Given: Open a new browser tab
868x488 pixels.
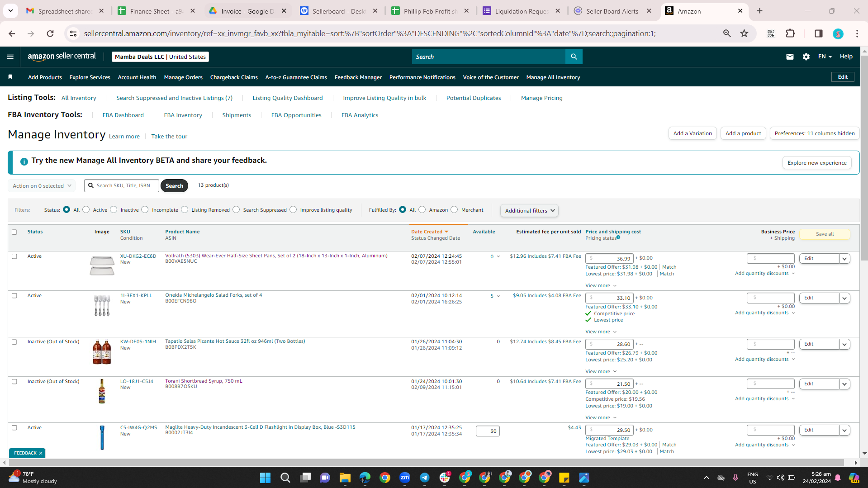Looking at the screenshot, I should [759, 11].
